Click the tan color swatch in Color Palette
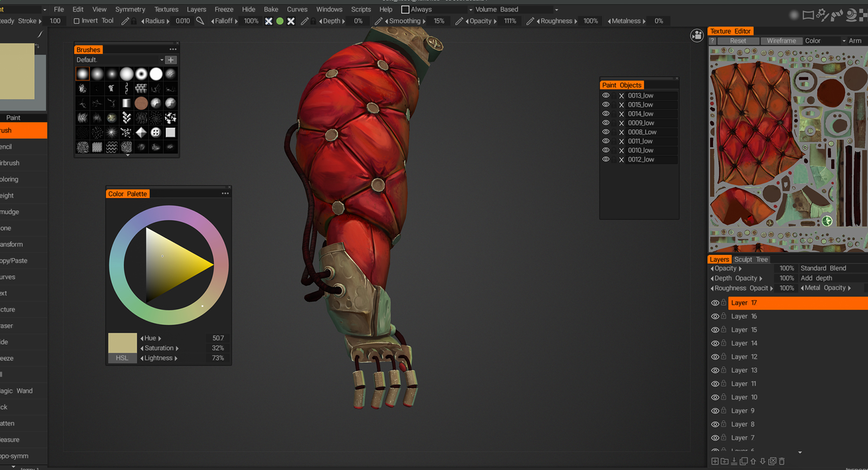 tap(122, 343)
